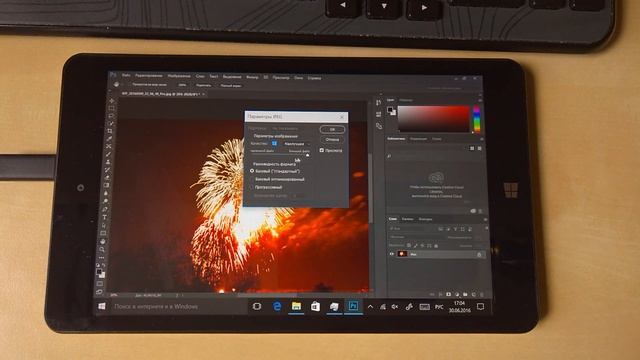The height and width of the screenshot is (360, 640).
Task: Show hidden icons in system tray
Action: click(x=370, y=307)
